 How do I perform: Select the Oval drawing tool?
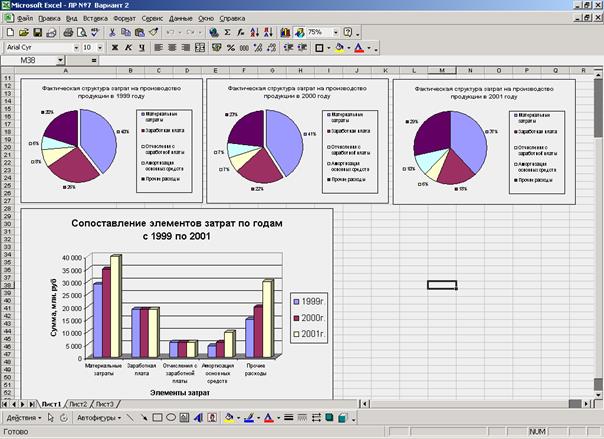(170, 417)
